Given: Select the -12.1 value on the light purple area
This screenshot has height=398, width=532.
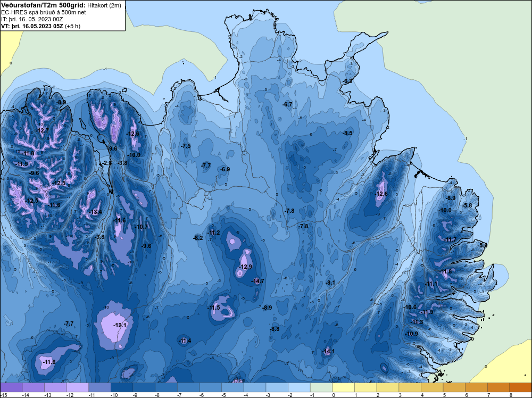Looking at the screenshot, I should click(x=120, y=325).
